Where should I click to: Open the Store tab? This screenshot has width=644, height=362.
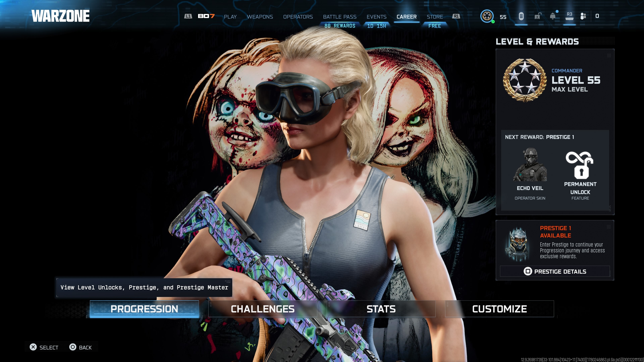pyautogui.click(x=435, y=17)
